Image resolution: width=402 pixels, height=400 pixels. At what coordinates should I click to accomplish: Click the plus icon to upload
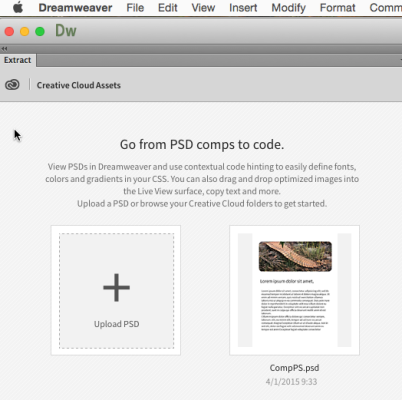pyautogui.click(x=116, y=288)
